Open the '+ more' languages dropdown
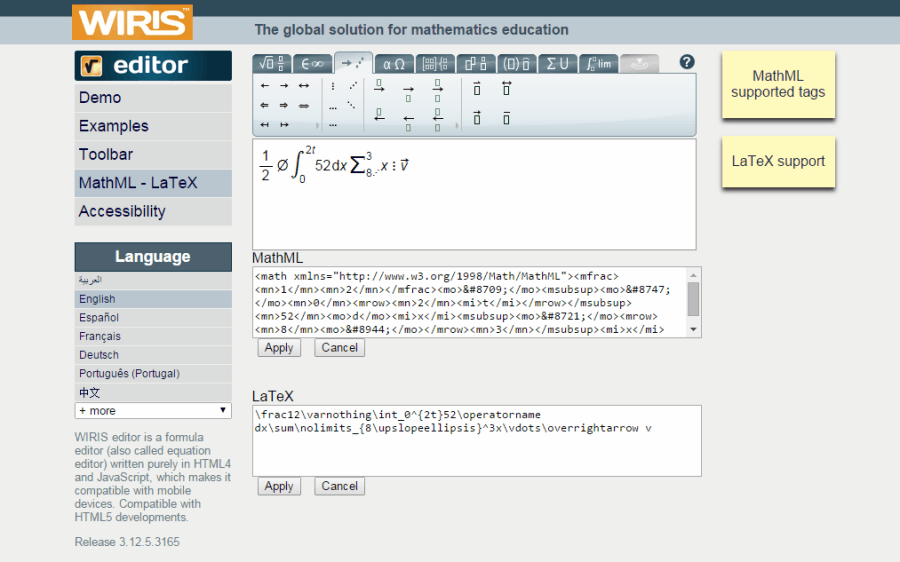This screenshot has height=562, width=900. [153, 410]
